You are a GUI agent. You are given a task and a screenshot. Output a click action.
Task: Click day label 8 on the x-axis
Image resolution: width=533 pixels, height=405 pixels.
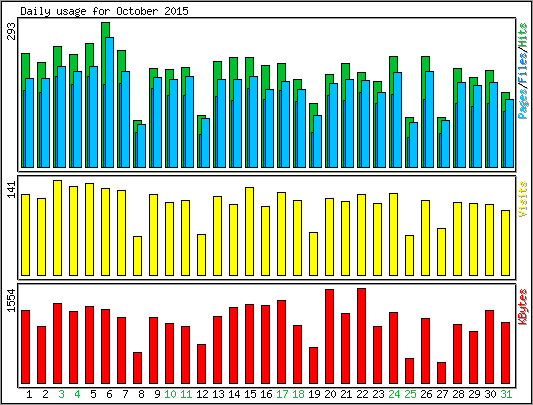pyautogui.click(x=141, y=394)
